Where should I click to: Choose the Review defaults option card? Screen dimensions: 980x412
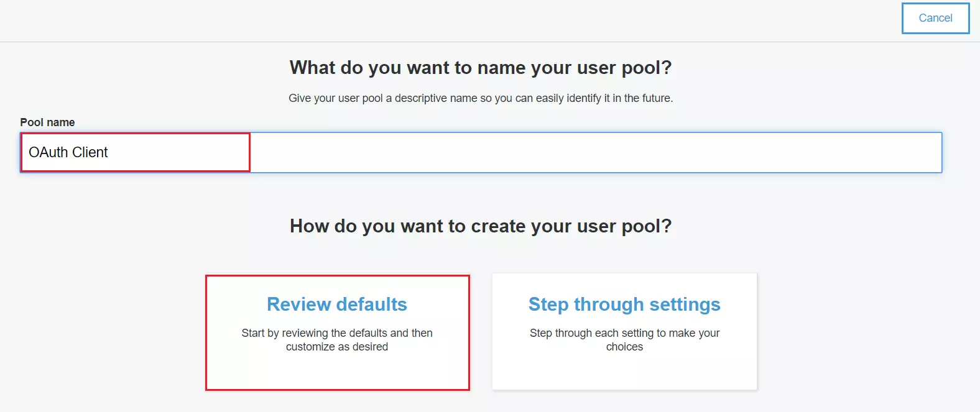(x=338, y=332)
